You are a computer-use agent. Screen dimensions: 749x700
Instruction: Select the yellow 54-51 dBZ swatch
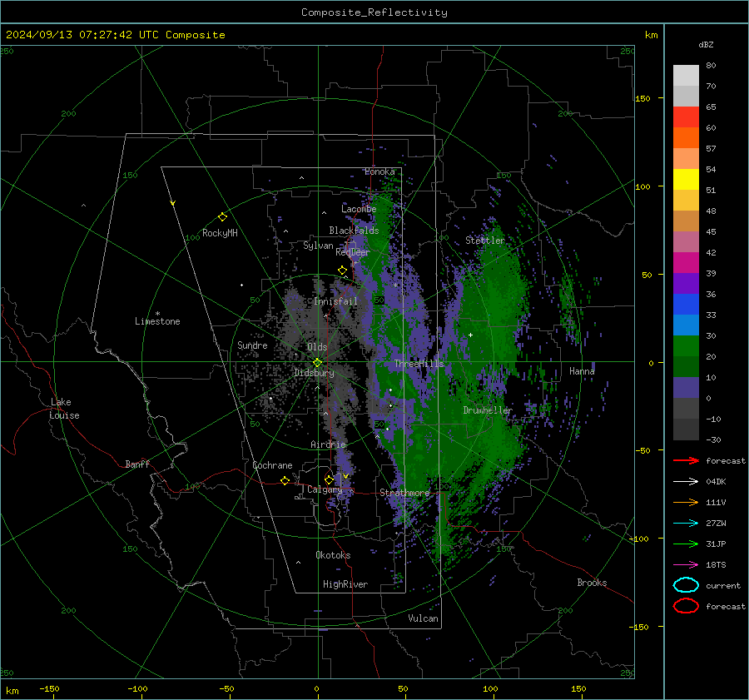point(686,180)
